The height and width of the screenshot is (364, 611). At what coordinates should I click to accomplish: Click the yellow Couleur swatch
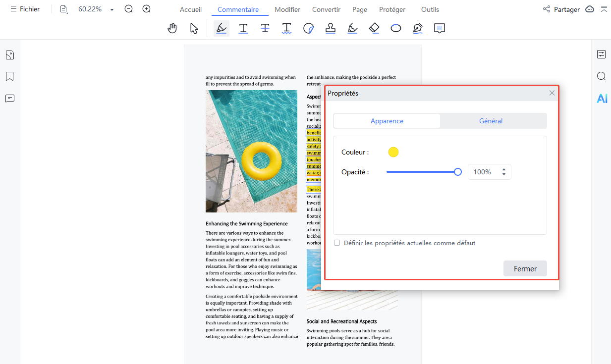pyautogui.click(x=393, y=152)
